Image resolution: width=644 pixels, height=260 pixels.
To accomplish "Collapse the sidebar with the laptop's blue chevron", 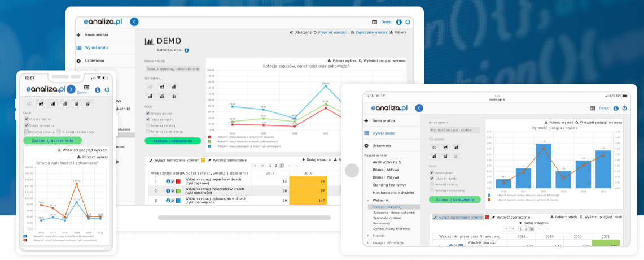I will [134, 22].
